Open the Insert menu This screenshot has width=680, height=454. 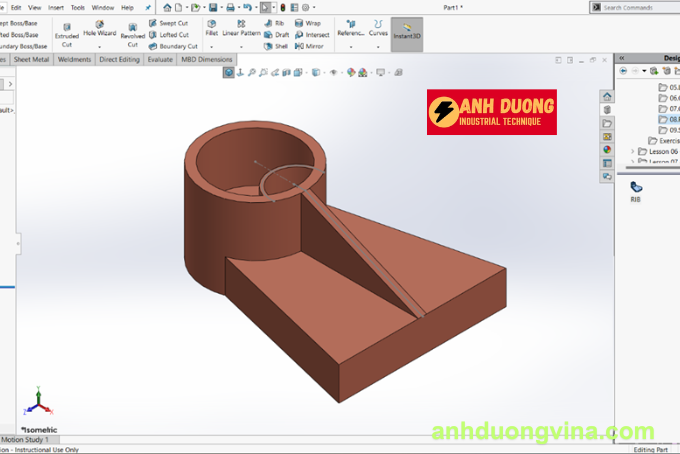click(x=55, y=7)
